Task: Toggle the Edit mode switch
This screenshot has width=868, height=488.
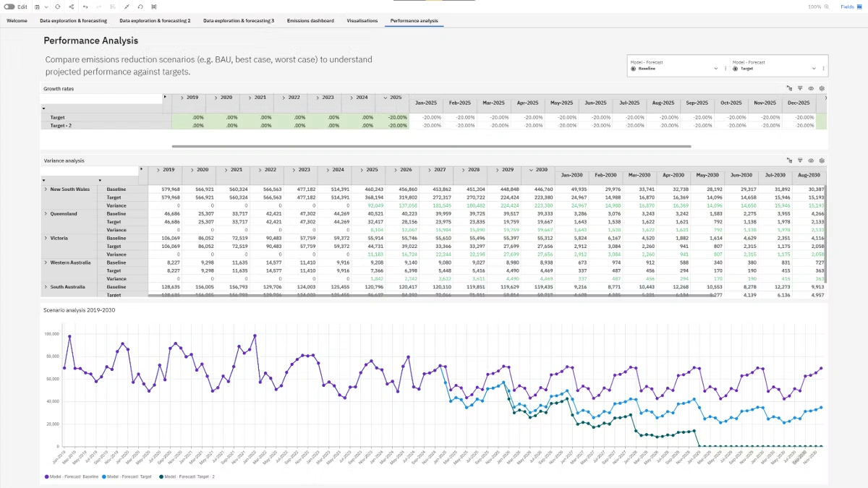Action: point(9,7)
